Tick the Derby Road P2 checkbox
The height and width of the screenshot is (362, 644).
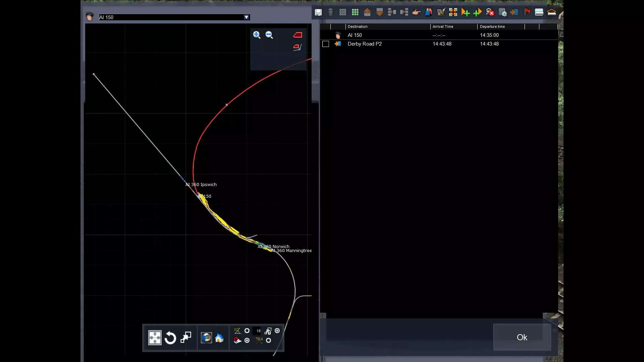(325, 44)
